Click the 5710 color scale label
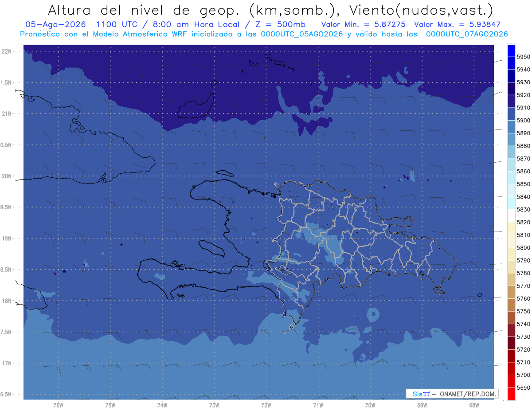This screenshot has height=411, width=532. click(524, 362)
